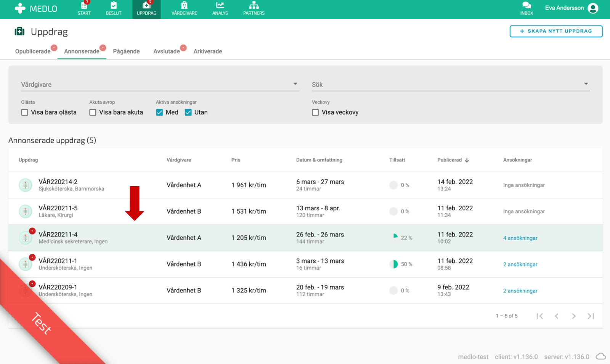Enable Visa bara olästa checkbox

click(25, 112)
